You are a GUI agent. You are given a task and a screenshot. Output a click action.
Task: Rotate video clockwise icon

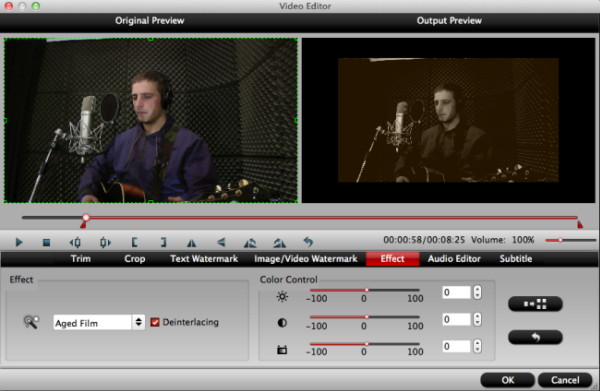pyautogui.click(x=280, y=243)
